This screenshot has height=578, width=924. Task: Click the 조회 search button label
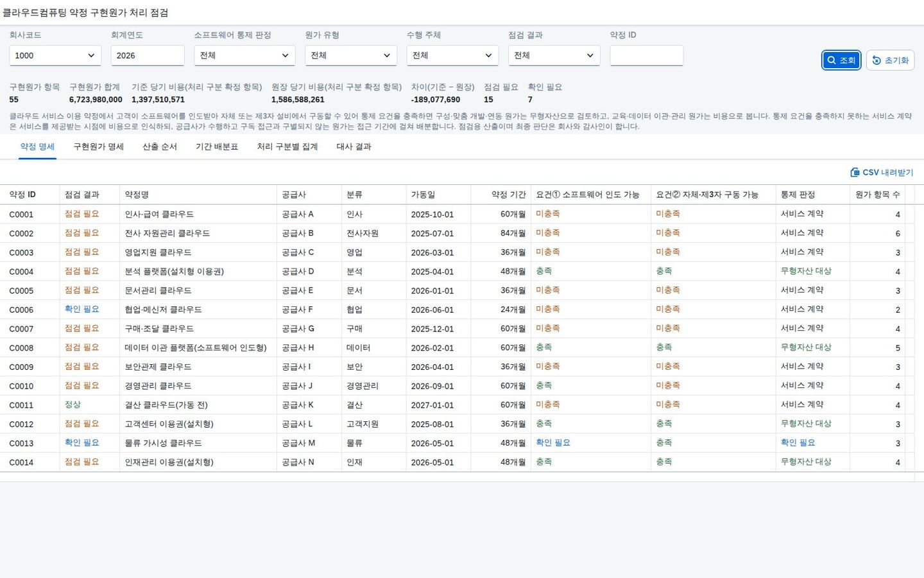pos(848,60)
